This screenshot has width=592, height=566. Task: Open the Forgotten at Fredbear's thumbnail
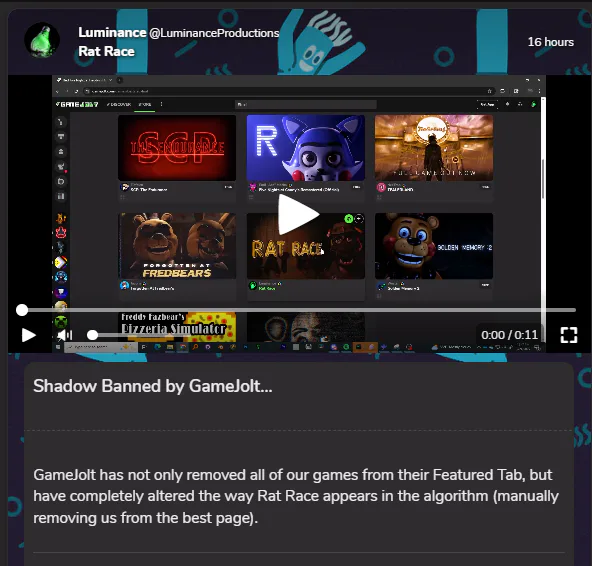[x=177, y=246]
